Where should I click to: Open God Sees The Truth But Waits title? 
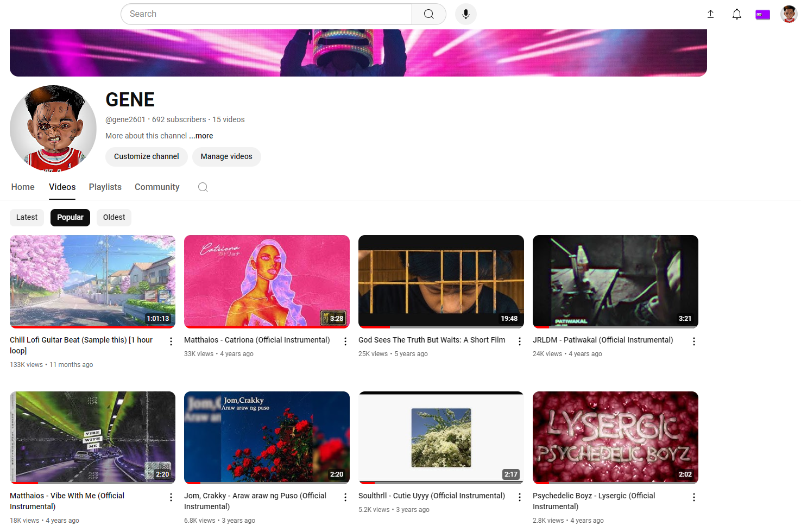[x=432, y=340]
